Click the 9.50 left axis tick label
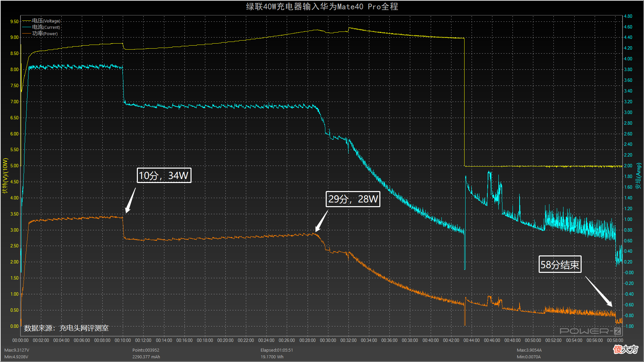644x362 pixels. [14, 21]
